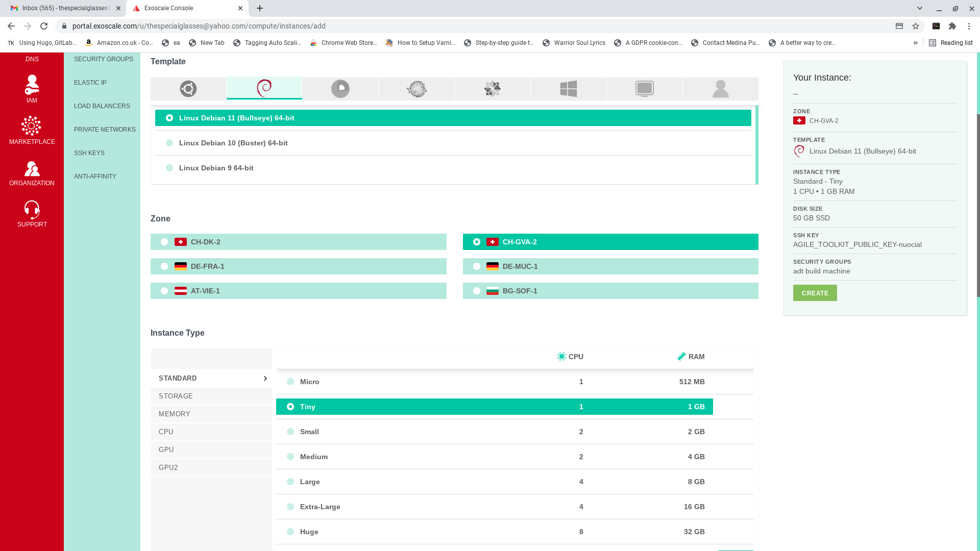The image size is (980, 551).
Task: Bookmark page with the star icon
Action: pos(916,26)
